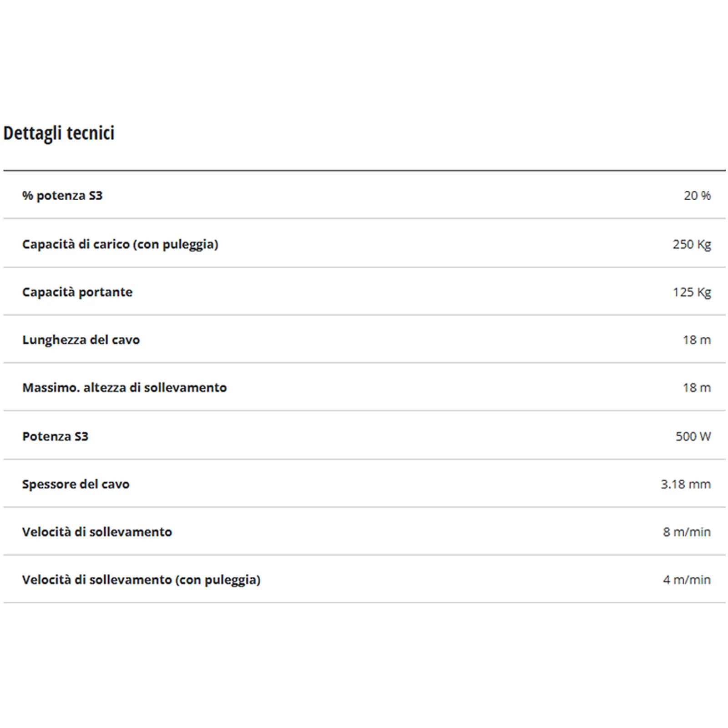Select "Massimo. altezza di sollevamento" label
Screen dimensions: 728x728
[x=124, y=388]
